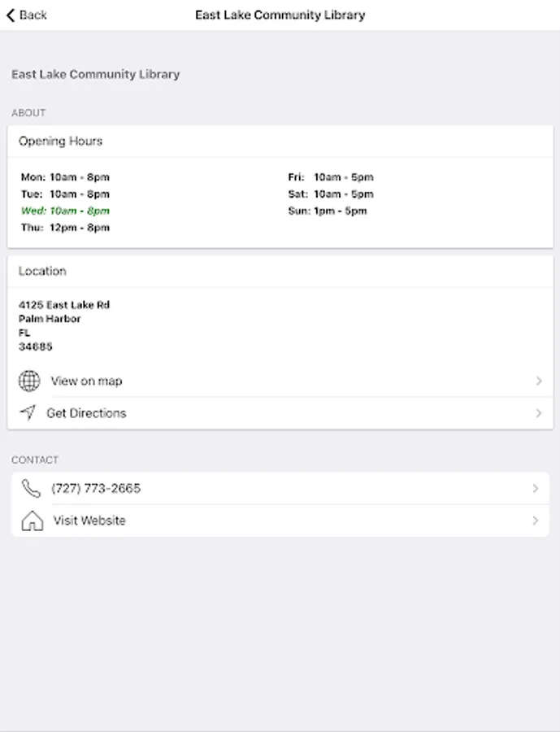Select Get Directions
Image resolution: width=560 pixels, height=732 pixels.
click(x=86, y=413)
